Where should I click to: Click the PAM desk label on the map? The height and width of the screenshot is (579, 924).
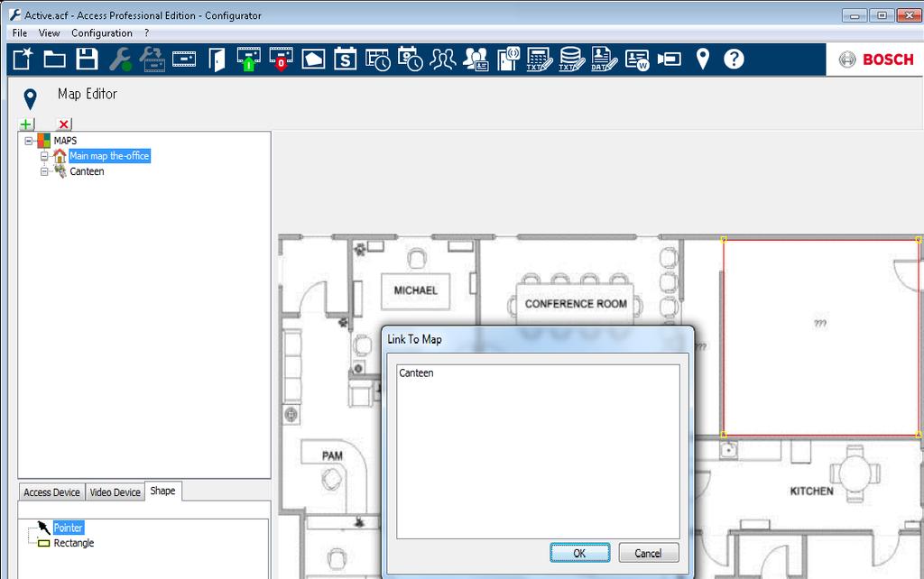coord(332,456)
